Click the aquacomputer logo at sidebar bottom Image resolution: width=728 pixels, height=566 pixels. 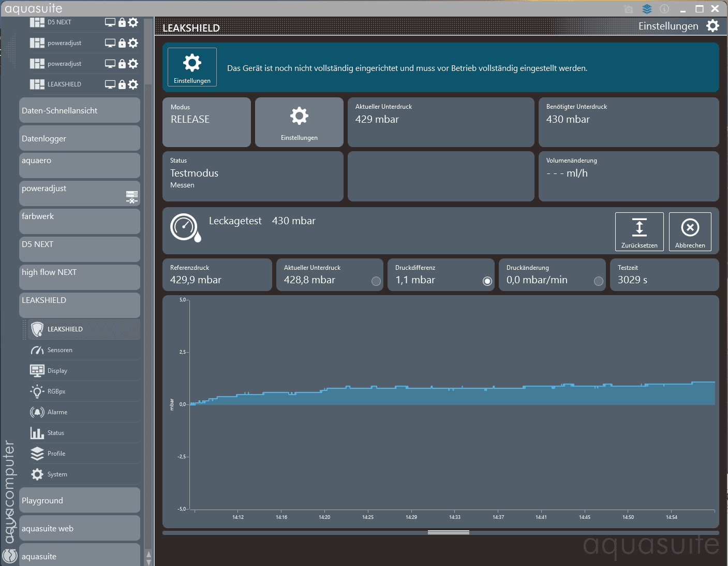point(10,556)
